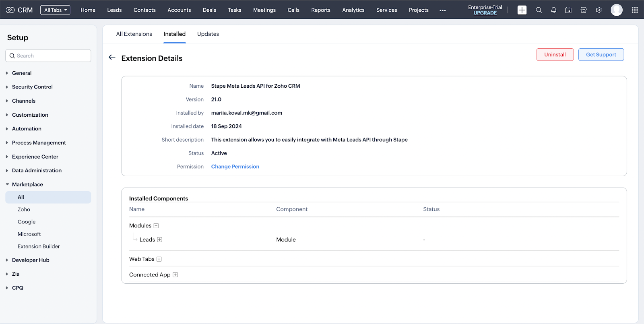This screenshot has height=324, width=644.
Task: Select Google under Marketplace
Action: point(27,222)
